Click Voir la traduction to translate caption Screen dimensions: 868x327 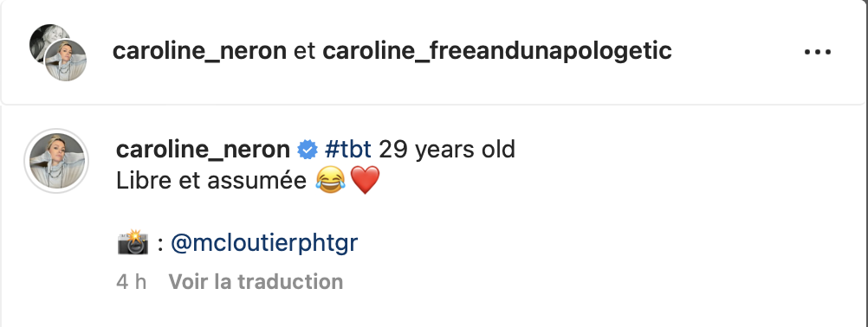[x=256, y=282]
